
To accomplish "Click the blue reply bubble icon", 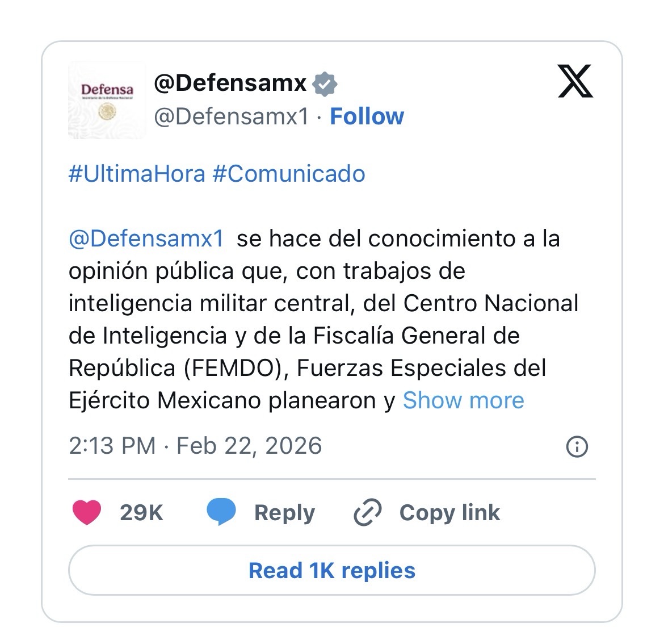I will [x=221, y=512].
